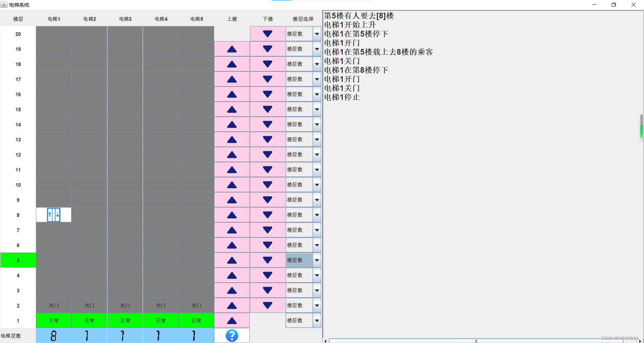The image size is (644, 343).
Task: Toggle 电梯5 正常 status button
Action: point(196,321)
